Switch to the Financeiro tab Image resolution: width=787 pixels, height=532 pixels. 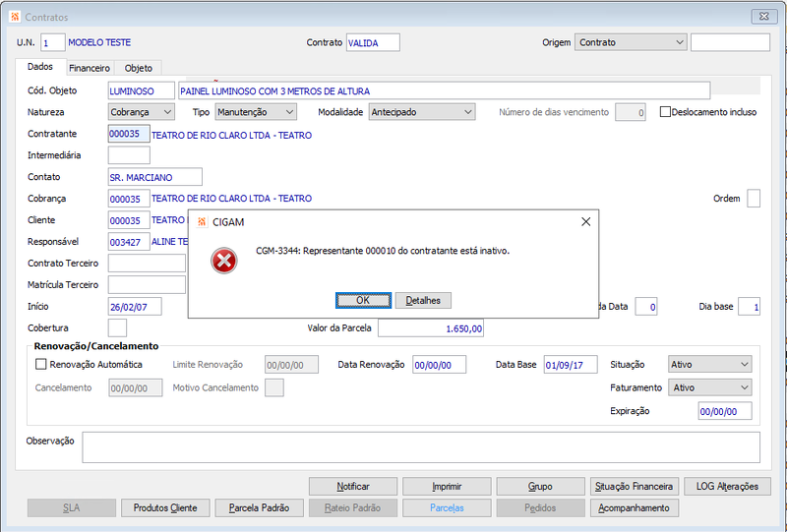click(90, 68)
